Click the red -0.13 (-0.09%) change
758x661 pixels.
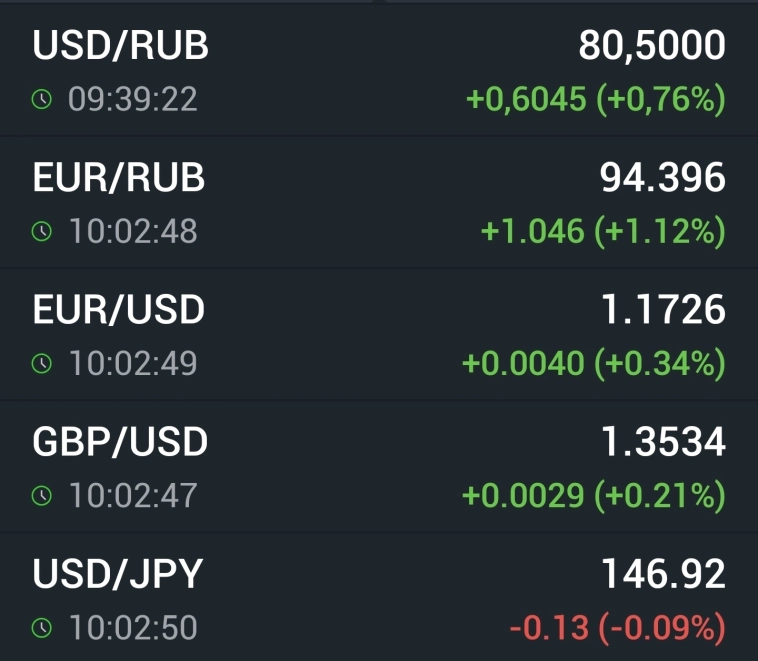[617, 628]
